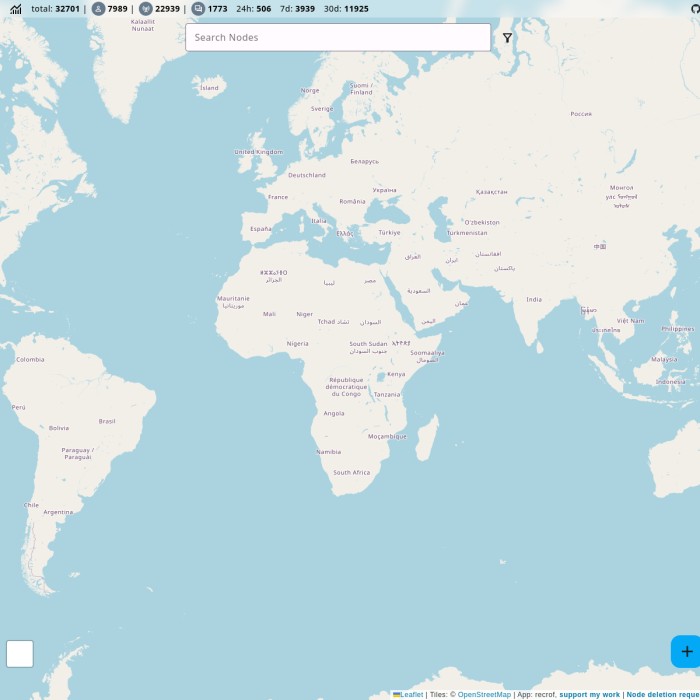Image resolution: width=700 pixels, height=700 pixels.
Task: Click the round icon beside 22939
Action: tap(145, 9)
